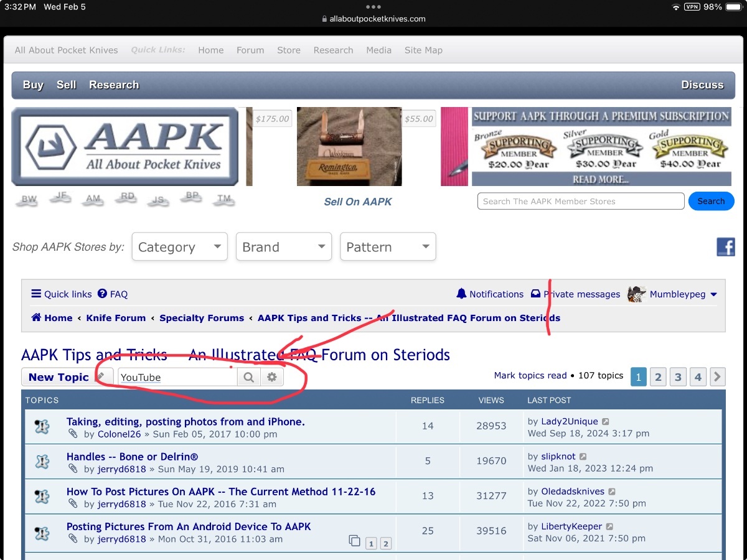The image size is (747, 560).
Task: View last post icon by Oledadsknives
Action: [612, 492]
